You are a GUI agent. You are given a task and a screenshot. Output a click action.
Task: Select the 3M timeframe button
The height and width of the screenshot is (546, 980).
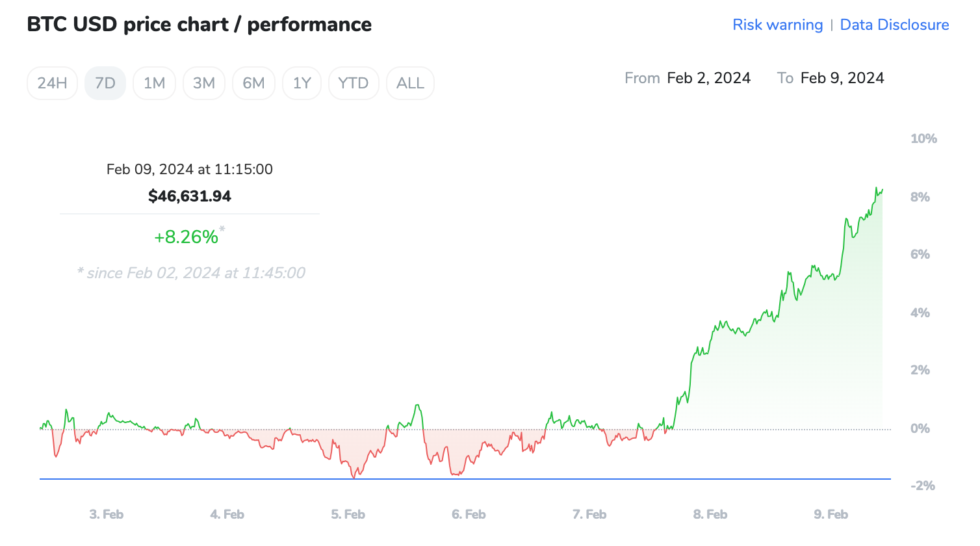(x=203, y=83)
